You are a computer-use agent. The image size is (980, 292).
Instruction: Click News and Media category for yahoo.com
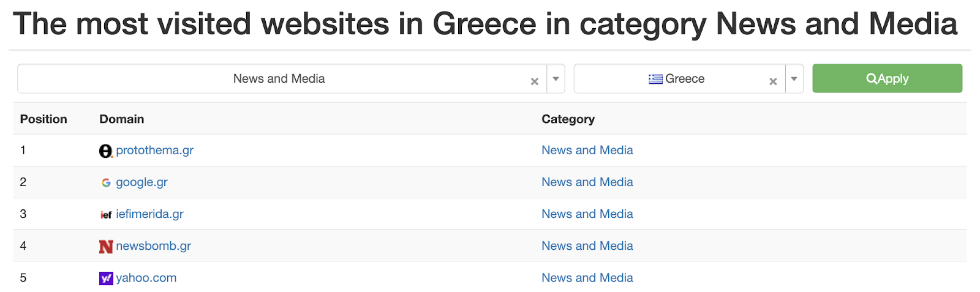click(587, 278)
